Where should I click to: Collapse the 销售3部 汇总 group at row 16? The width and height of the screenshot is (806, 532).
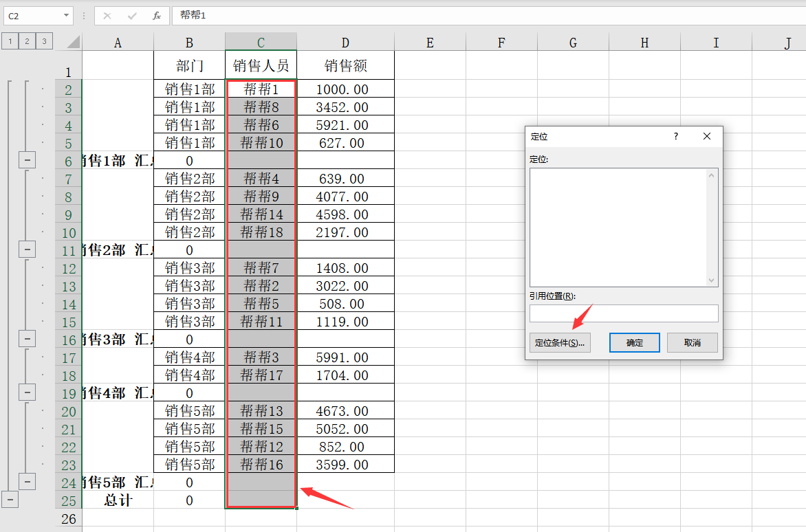(x=28, y=339)
